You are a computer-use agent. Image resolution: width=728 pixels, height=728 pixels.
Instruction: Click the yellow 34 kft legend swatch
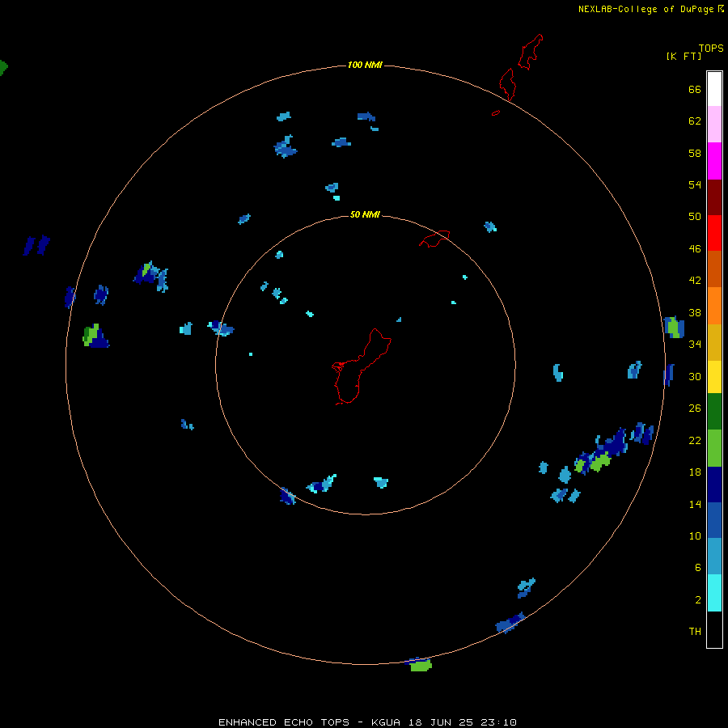(714, 377)
